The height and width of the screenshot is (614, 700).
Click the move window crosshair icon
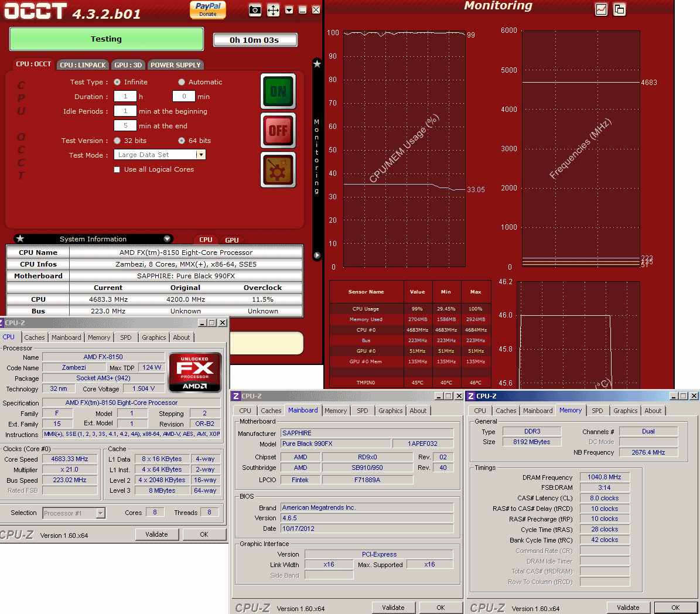click(x=273, y=10)
